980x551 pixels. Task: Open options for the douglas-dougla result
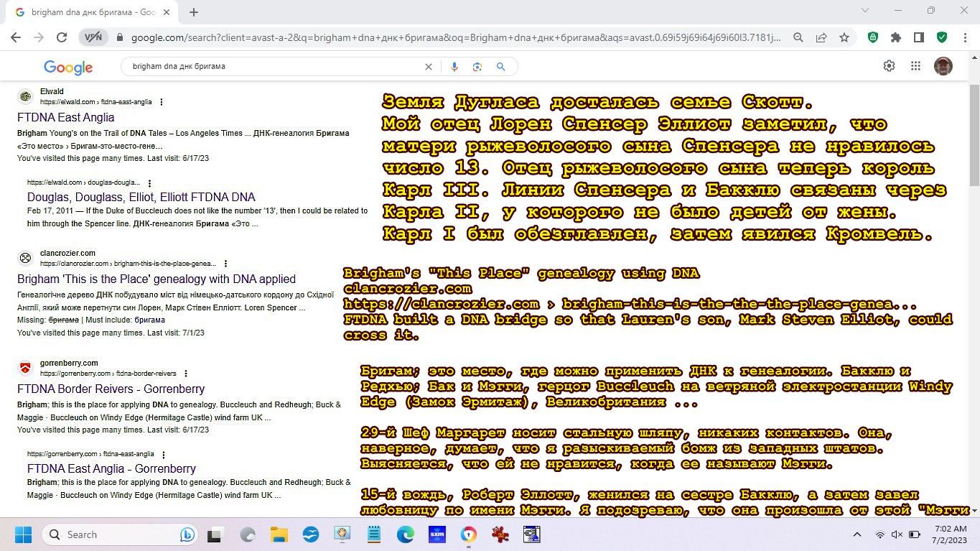pos(149,183)
